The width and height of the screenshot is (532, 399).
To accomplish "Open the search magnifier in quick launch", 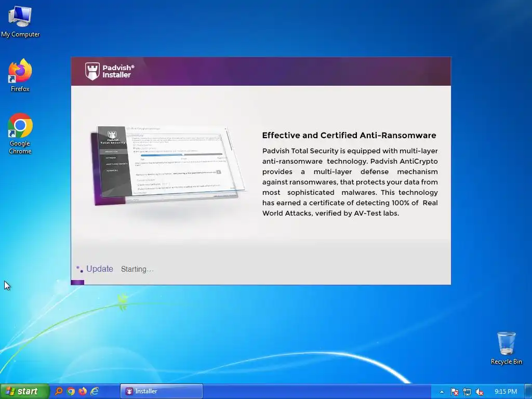I will click(x=59, y=391).
